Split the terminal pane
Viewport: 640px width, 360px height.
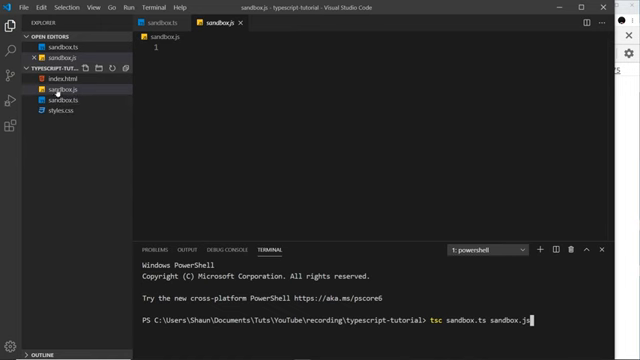click(556, 249)
